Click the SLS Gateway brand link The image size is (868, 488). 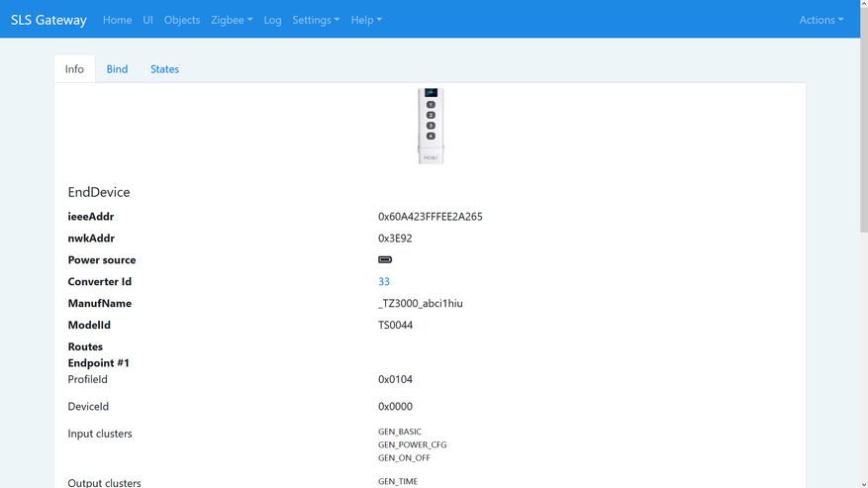coord(48,20)
